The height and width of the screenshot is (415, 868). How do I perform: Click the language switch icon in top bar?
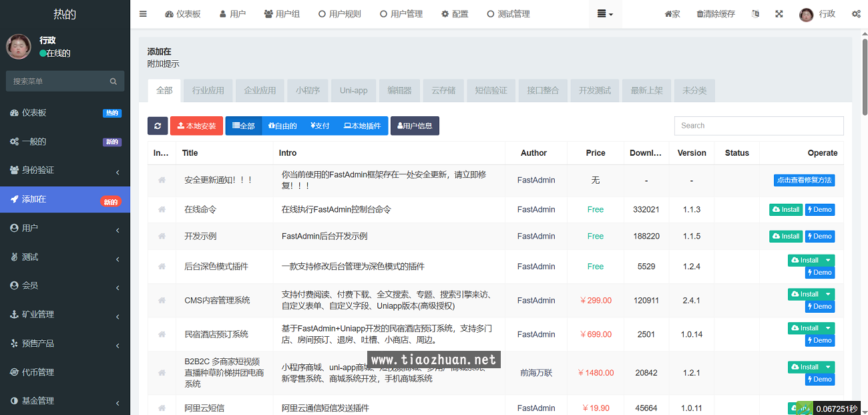pos(755,14)
